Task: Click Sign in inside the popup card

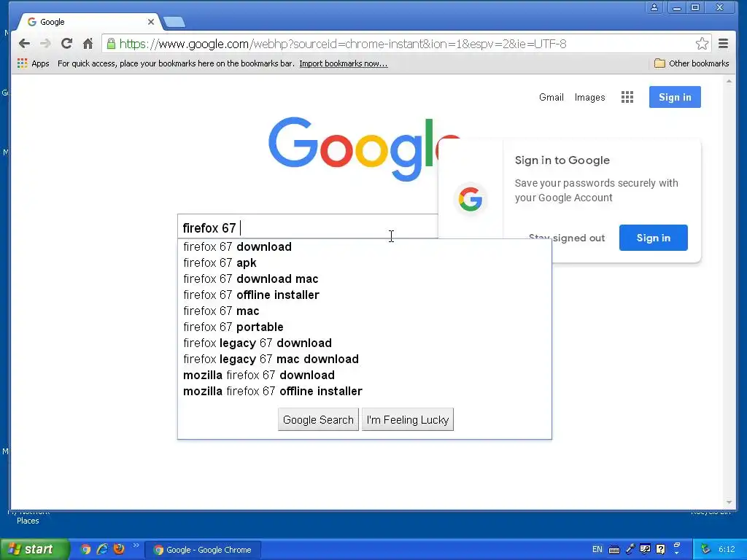Action: pyautogui.click(x=653, y=238)
